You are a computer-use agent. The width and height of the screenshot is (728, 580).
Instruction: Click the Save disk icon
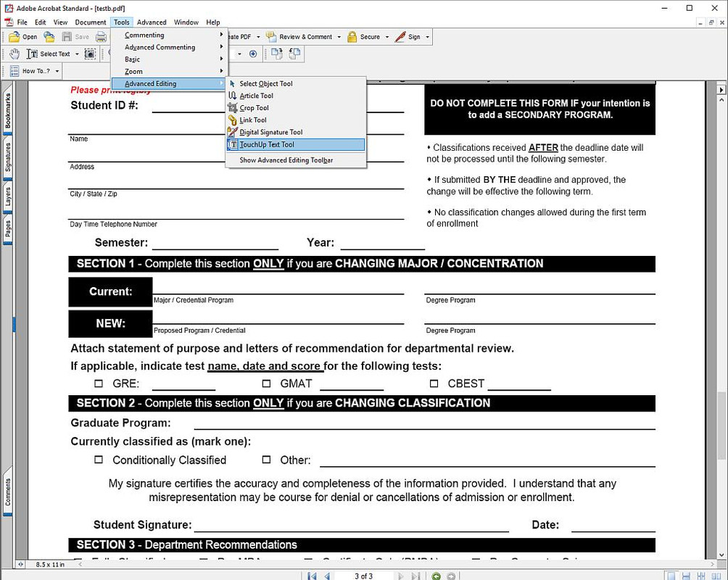(x=67, y=37)
